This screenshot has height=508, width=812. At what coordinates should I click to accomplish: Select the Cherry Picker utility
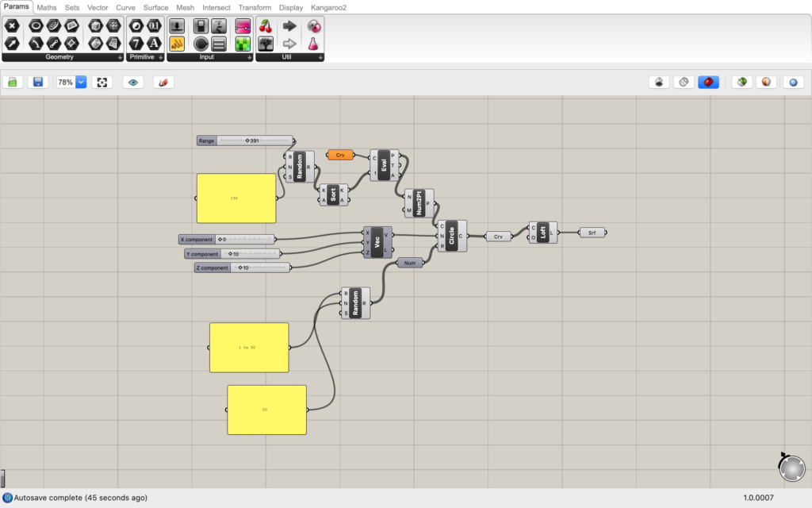coord(266,26)
